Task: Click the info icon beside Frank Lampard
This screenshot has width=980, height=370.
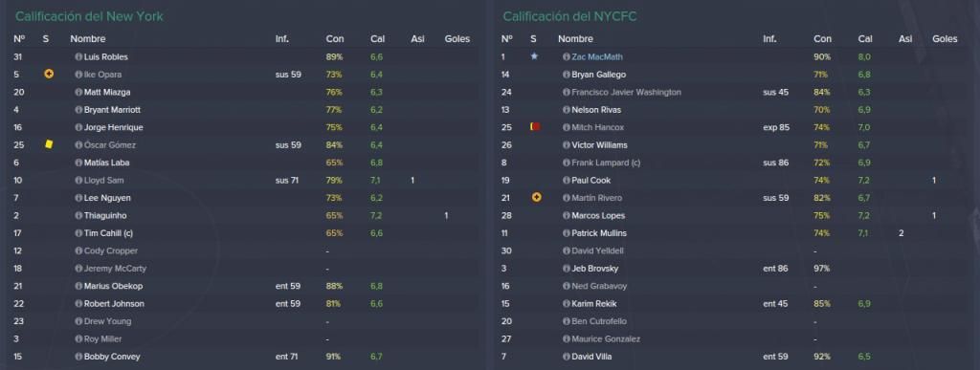Action: (567, 163)
